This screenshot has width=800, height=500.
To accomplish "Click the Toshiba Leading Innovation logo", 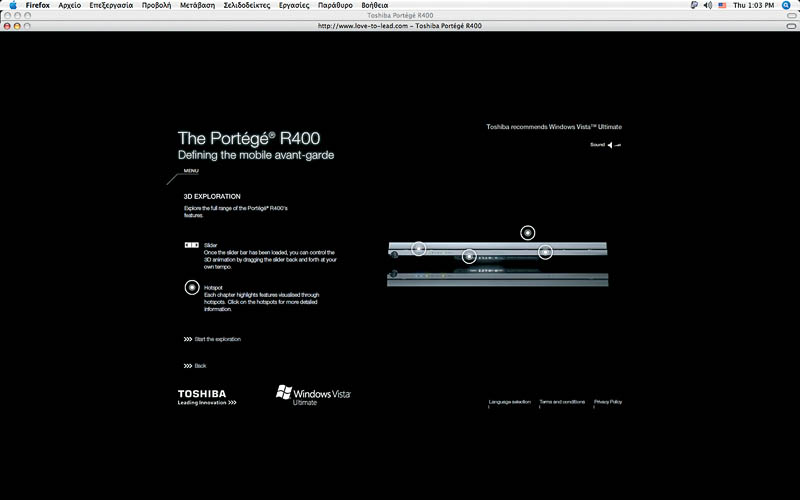I will 207,397.
